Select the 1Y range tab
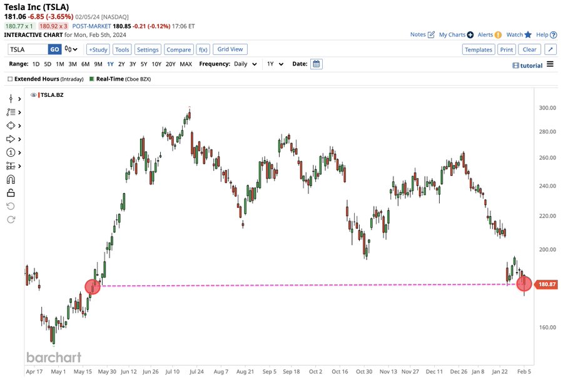The height and width of the screenshot is (392, 563). (110, 64)
